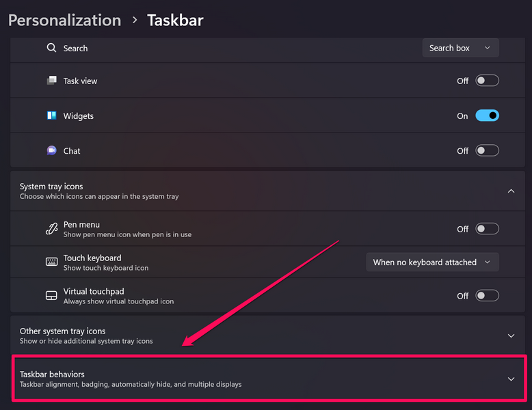Expand the Taskbar behaviors section

511,379
